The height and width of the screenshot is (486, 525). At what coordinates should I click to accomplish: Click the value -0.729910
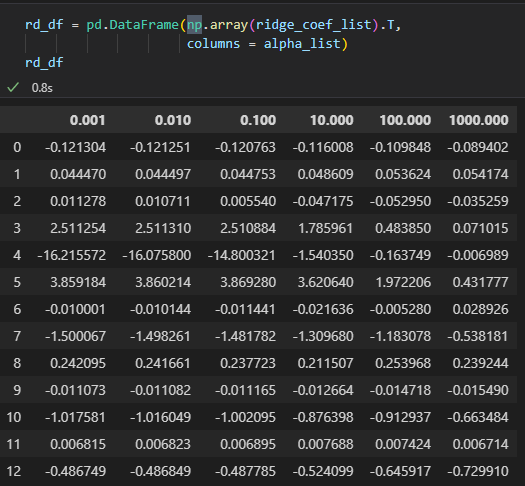pos(478,471)
